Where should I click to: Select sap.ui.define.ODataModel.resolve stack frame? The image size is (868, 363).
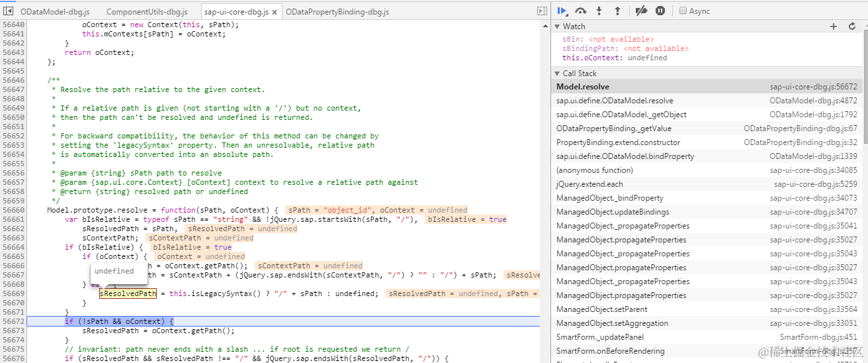point(707,101)
